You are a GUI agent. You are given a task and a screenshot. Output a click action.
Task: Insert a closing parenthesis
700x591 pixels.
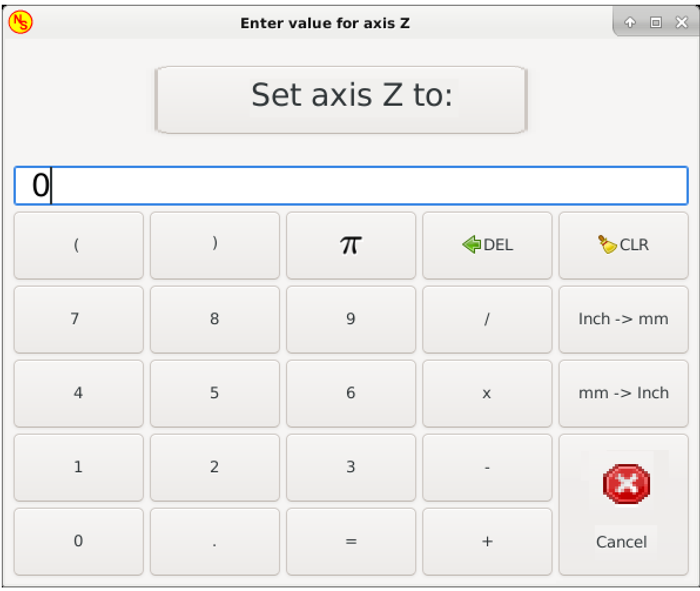coord(214,245)
